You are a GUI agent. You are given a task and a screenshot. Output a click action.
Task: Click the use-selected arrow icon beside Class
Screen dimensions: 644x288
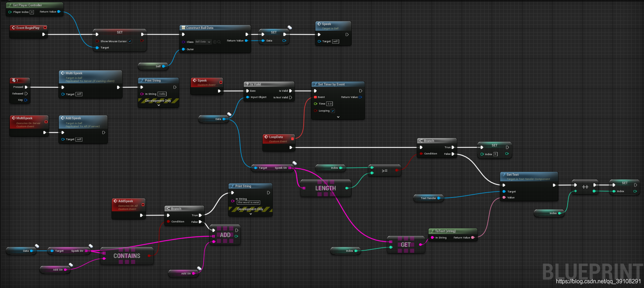[215, 42]
